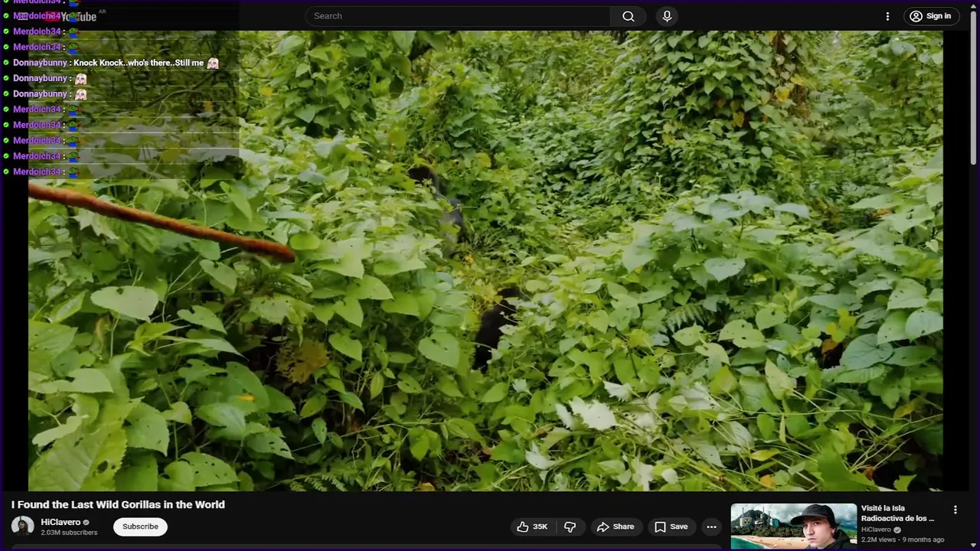The width and height of the screenshot is (980, 551).
Task: Like the video with thumbs-up 35K
Action: [x=532, y=527]
